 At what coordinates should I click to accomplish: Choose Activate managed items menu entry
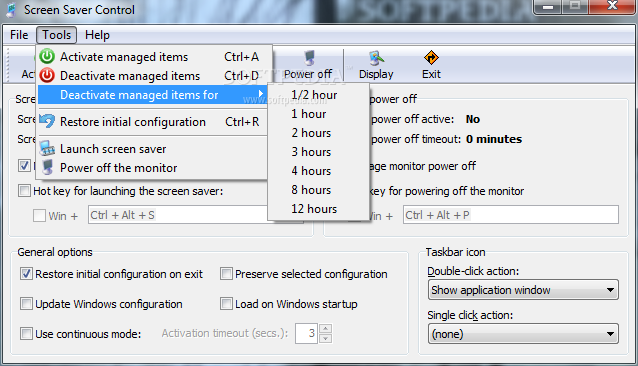[x=153, y=57]
